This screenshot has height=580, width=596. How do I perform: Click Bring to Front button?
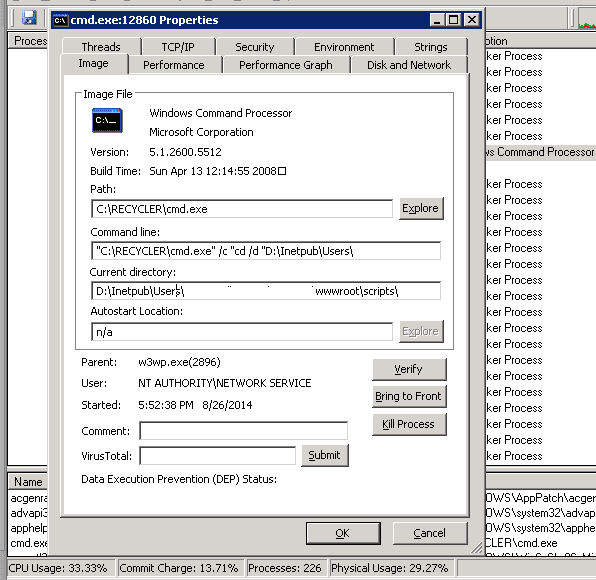coord(409,396)
